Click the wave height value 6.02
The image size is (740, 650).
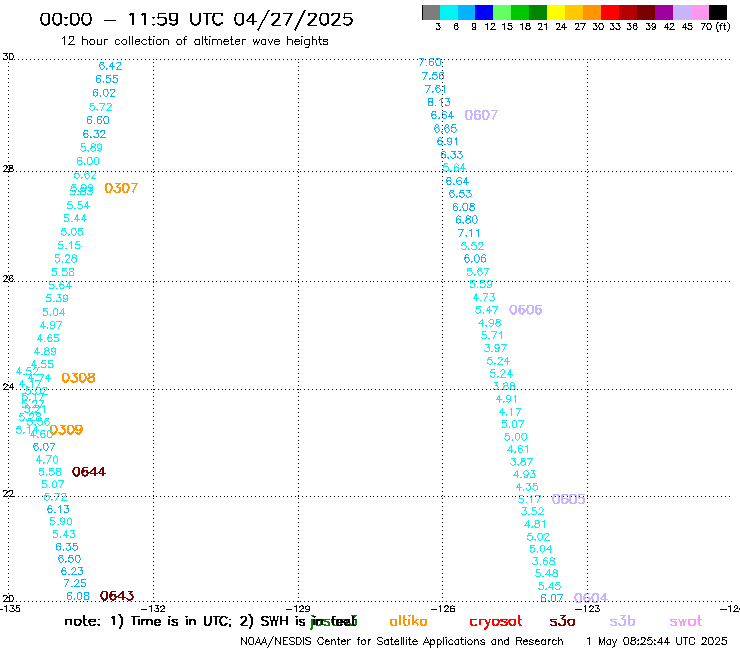pyautogui.click(x=104, y=93)
